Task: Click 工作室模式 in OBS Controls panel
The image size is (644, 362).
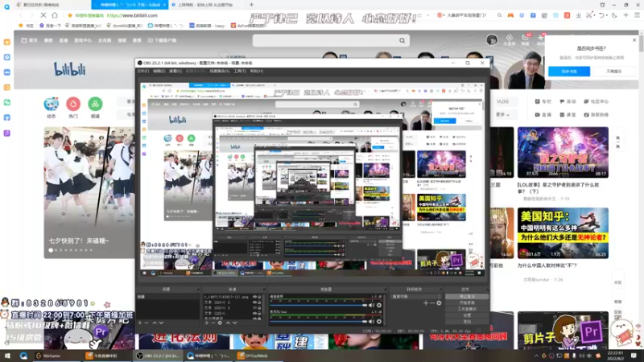Action: pos(467,309)
